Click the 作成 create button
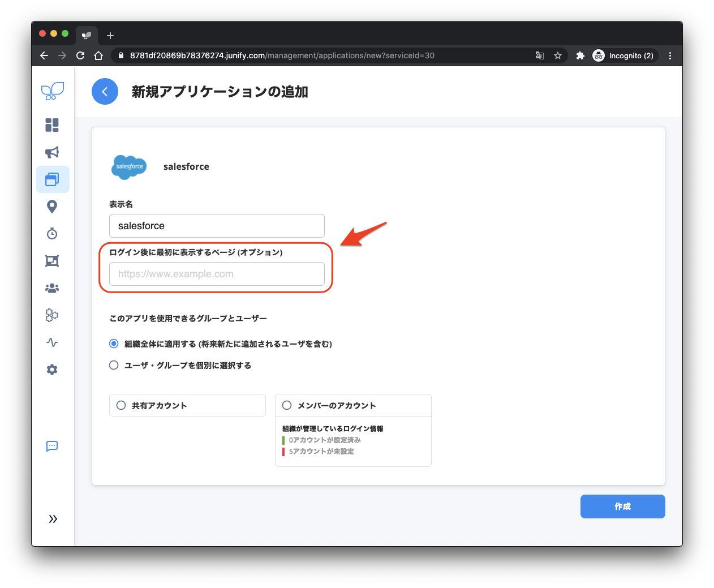This screenshot has height=588, width=714. pos(622,507)
